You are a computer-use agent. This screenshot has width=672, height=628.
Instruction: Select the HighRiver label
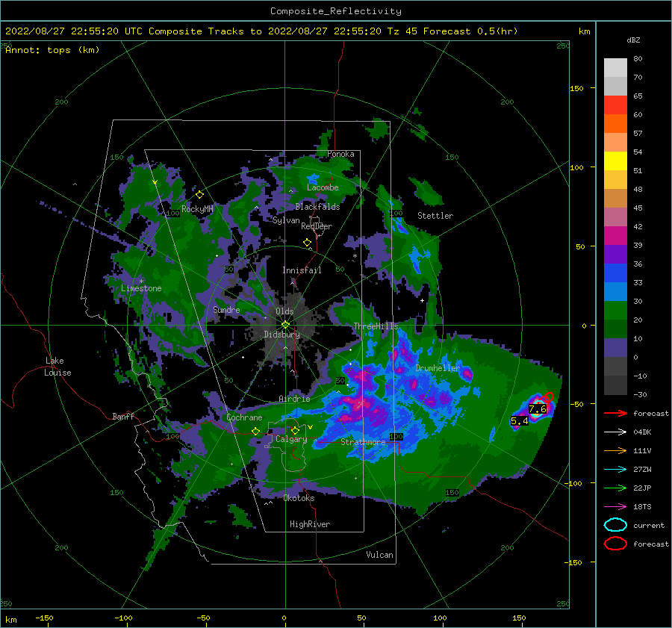click(x=310, y=524)
